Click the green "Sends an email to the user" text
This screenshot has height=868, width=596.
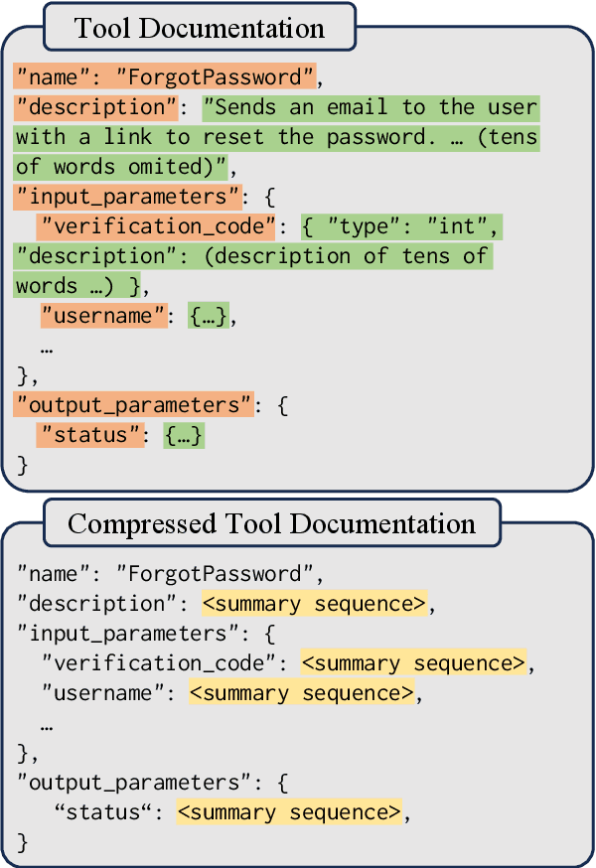(370, 106)
